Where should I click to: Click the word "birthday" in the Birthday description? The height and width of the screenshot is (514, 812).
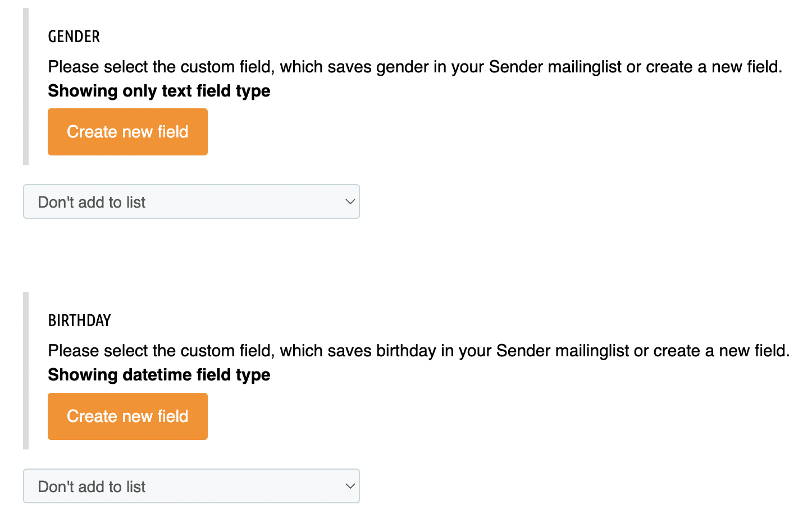tap(406, 351)
